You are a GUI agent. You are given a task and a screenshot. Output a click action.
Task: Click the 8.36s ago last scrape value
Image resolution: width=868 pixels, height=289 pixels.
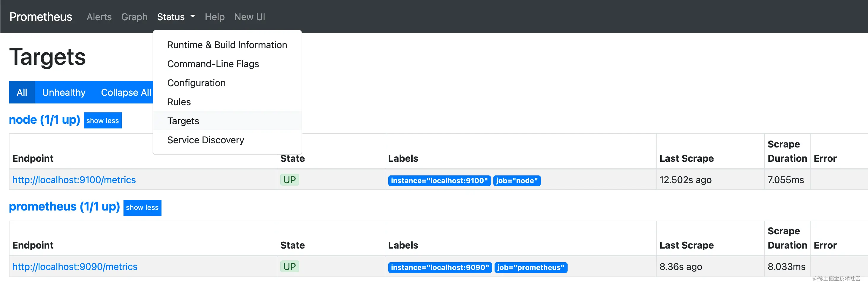point(681,267)
